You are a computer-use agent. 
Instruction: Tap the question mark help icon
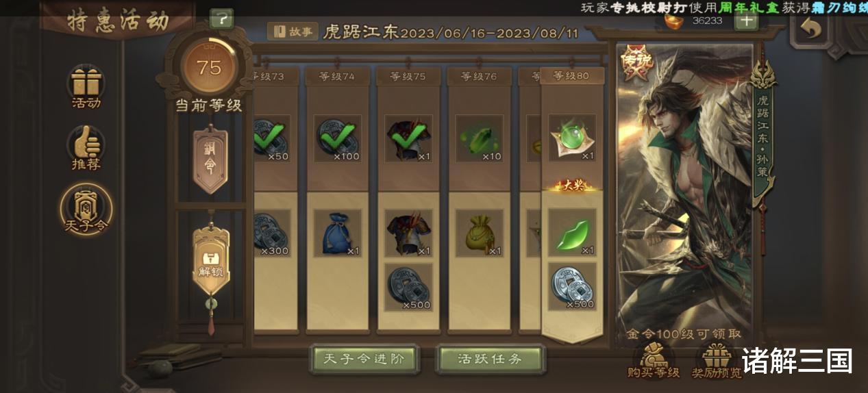(221, 19)
